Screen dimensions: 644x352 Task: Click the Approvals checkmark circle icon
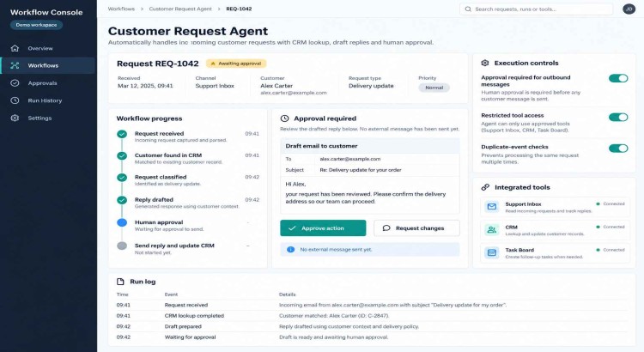[x=15, y=83]
